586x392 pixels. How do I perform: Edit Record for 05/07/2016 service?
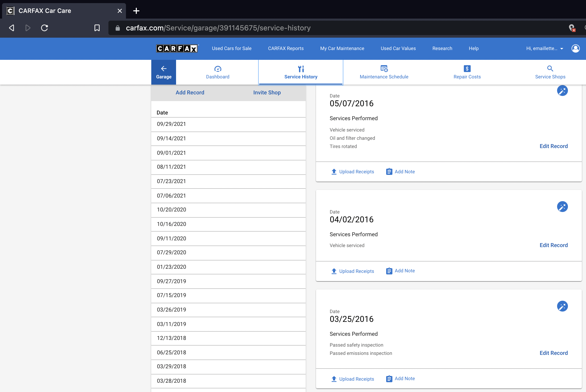click(x=553, y=146)
